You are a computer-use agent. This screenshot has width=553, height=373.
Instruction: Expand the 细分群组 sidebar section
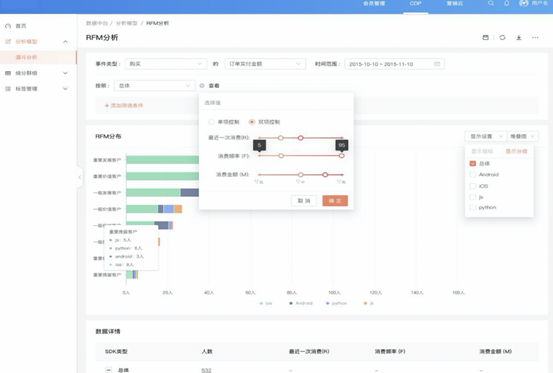(x=65, y=73)
